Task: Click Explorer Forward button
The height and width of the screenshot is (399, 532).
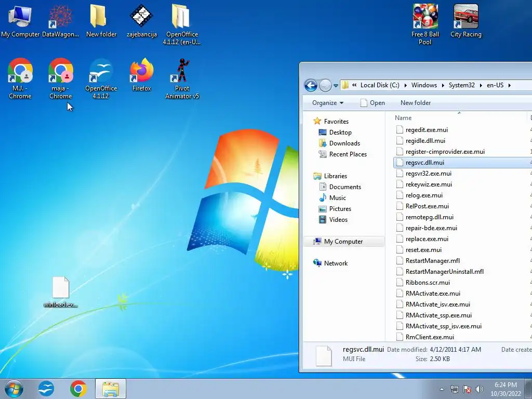Action: 325,85
